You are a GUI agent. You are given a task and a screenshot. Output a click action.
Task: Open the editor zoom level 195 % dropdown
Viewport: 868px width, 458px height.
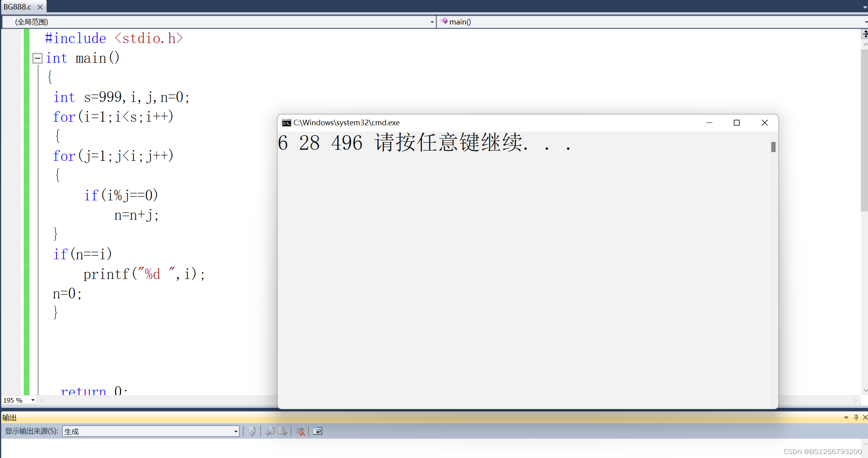click(33, 400)
